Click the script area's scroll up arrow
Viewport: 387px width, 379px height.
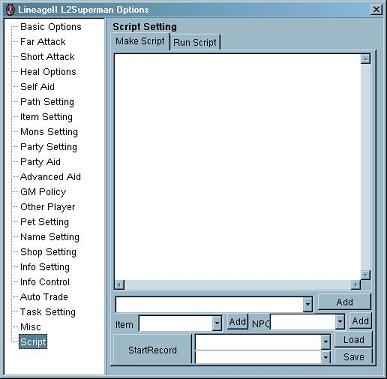click(366, 59)
